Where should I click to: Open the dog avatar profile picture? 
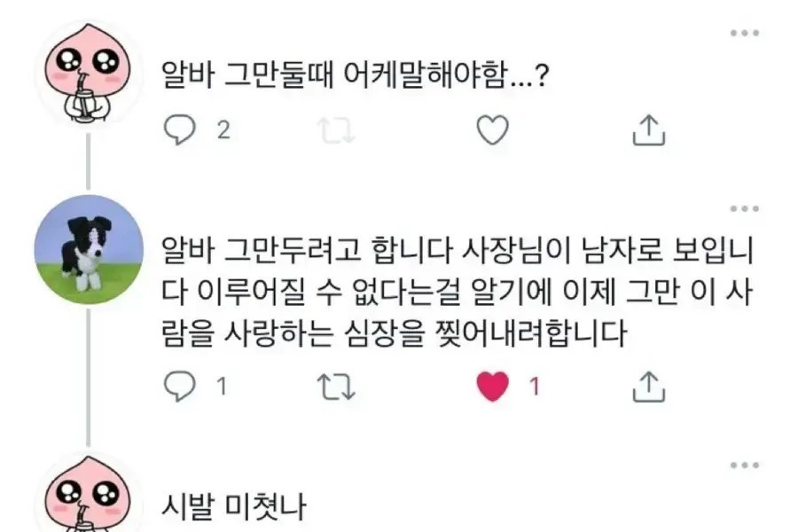(88, 249)
